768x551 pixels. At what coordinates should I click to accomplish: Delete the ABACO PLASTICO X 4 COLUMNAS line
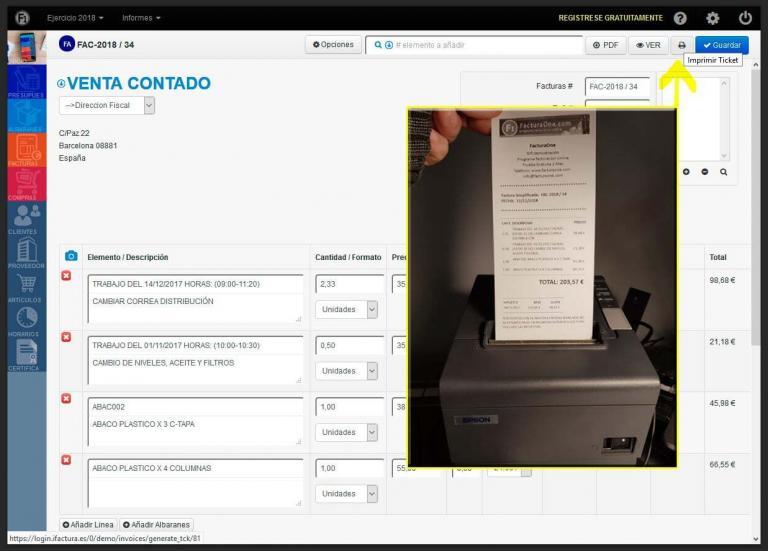tap(66, 460)
